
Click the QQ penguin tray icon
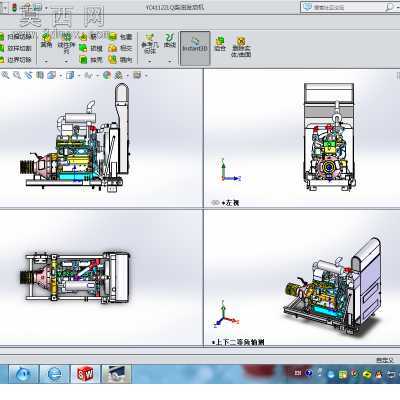pos(378,374)
